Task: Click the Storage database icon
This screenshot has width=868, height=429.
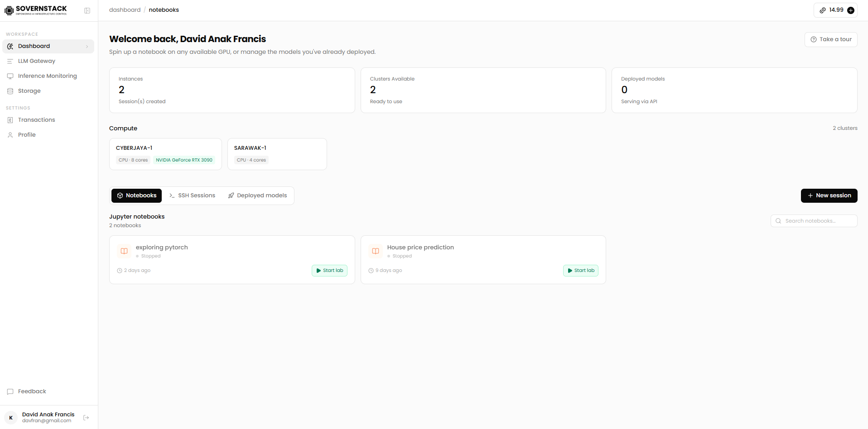Action: [x=10, y=91]
